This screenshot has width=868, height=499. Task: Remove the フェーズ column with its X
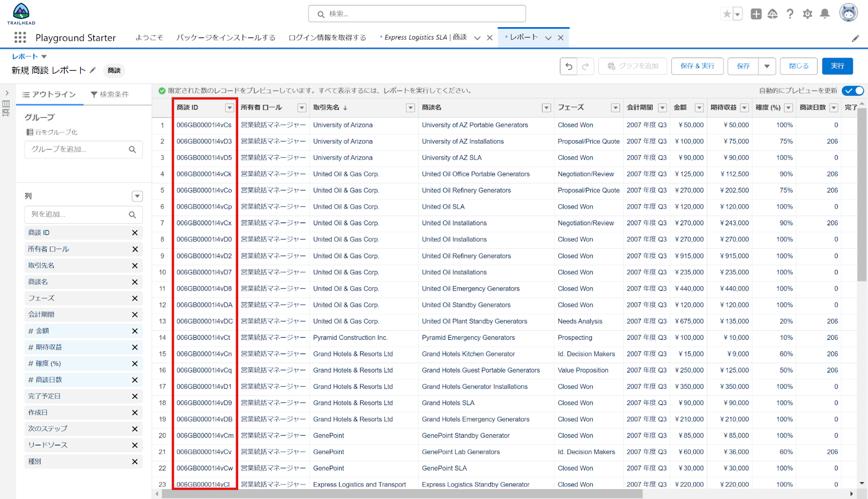[x=135, y=298]
